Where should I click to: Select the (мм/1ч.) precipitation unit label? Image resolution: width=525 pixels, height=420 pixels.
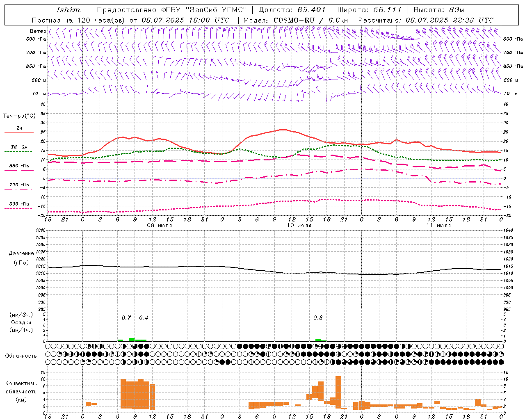coord(21,330)
